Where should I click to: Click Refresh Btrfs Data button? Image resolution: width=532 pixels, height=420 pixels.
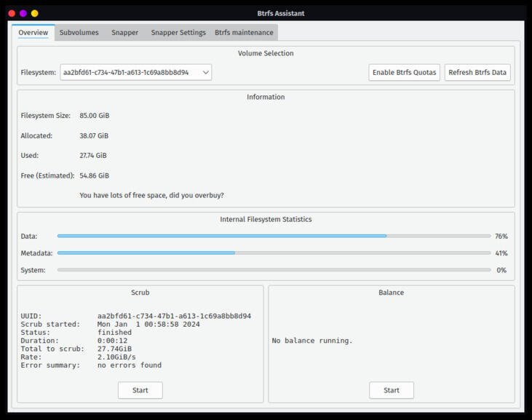(x=477, y=72)
